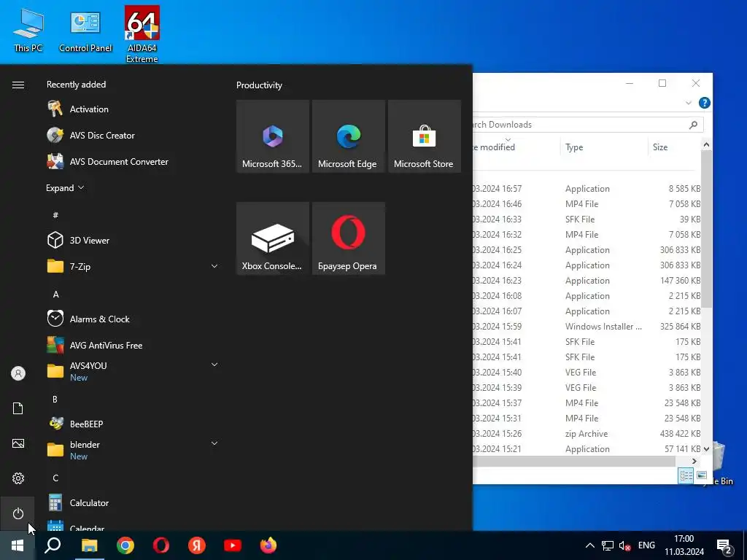Open the Microsoft Store tile
747x560 pixels.
pyautogui.click(x=425, y=136)
